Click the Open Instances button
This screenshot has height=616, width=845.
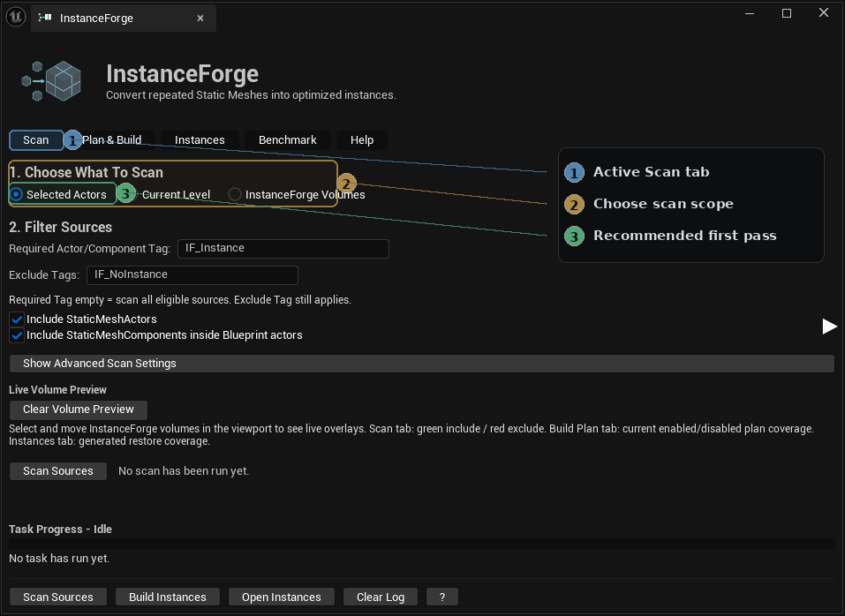(282, 597)
